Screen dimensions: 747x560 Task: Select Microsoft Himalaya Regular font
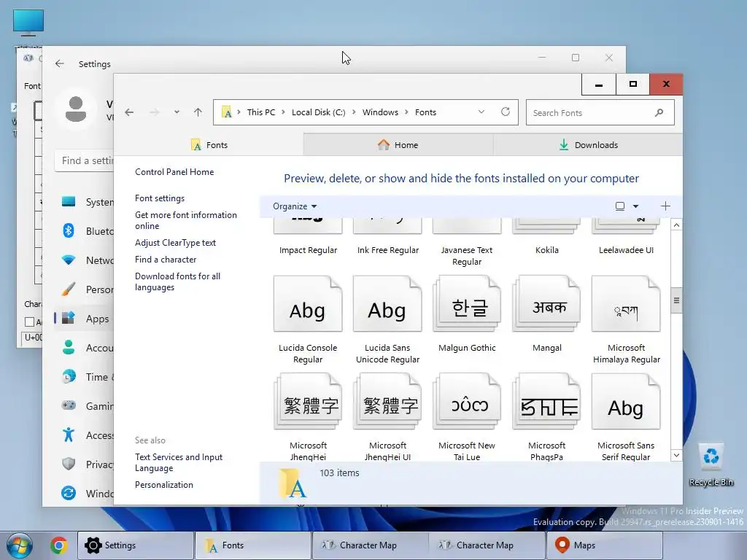626,320
